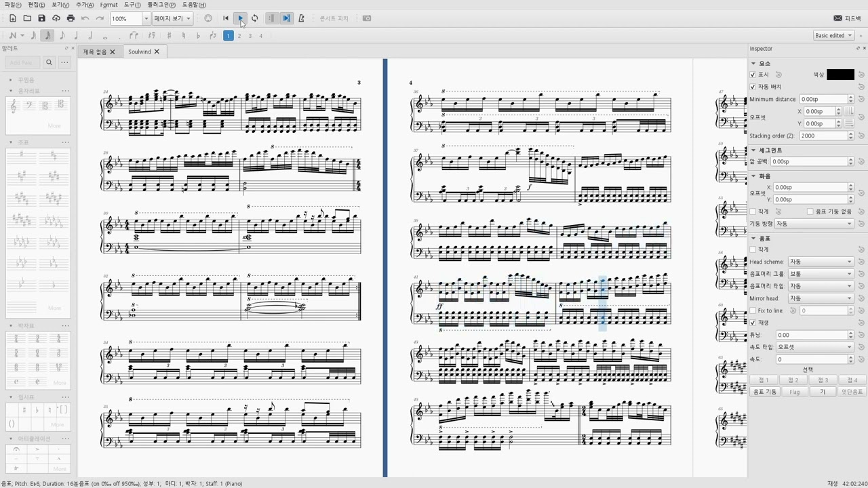868x488 pixels.
Task: Add a tie between notes
Action: click(134, 35)
